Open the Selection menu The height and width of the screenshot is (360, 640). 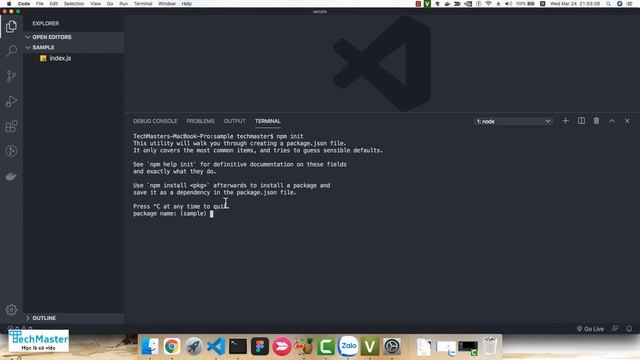(74, 4)
